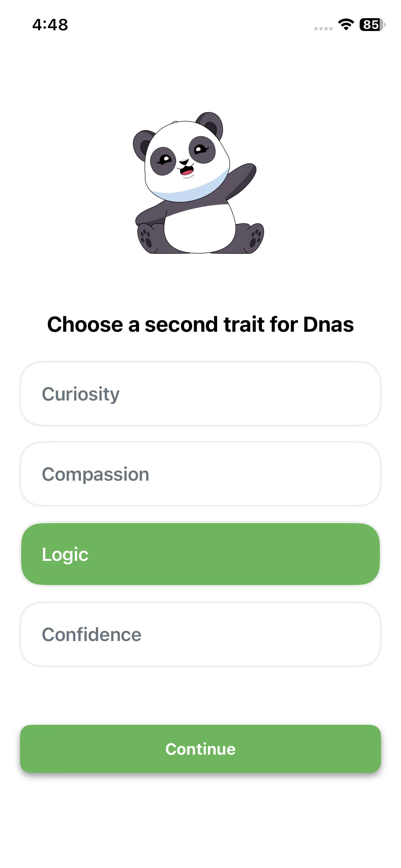Choose Compassion as the second trait
This screenshot has width=401, height=868.
tap(200, 474)
